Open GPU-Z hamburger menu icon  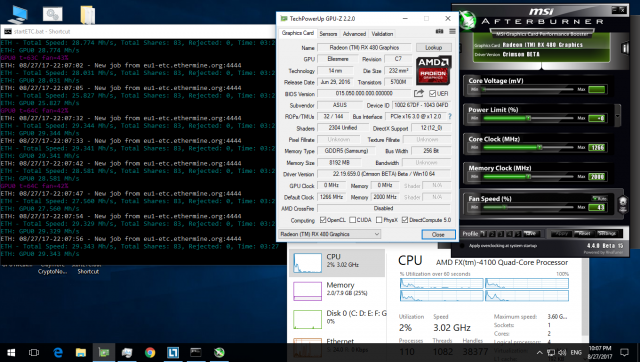tap(452, 31)
